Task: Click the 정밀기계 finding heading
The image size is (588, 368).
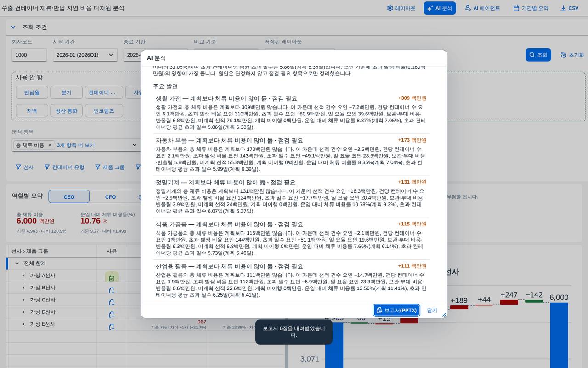Action: (226, 182)
